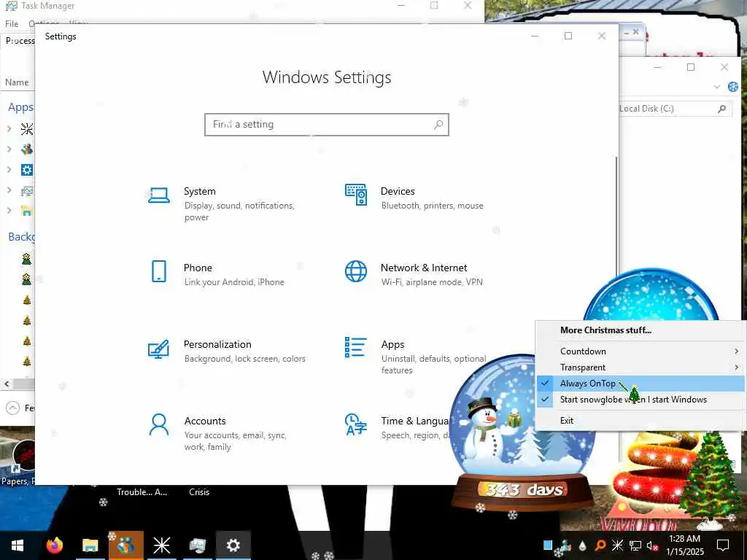This screenshot has height=560, width=747.
Task: Click Task Manager horizontal scrollbar left arrow
Action: [x=7, y=384]
